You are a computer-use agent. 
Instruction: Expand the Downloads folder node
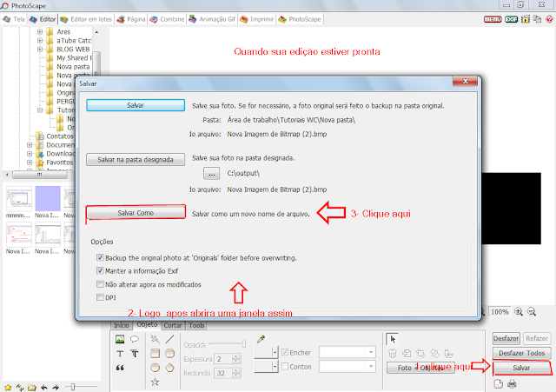(x=30, y=154)
